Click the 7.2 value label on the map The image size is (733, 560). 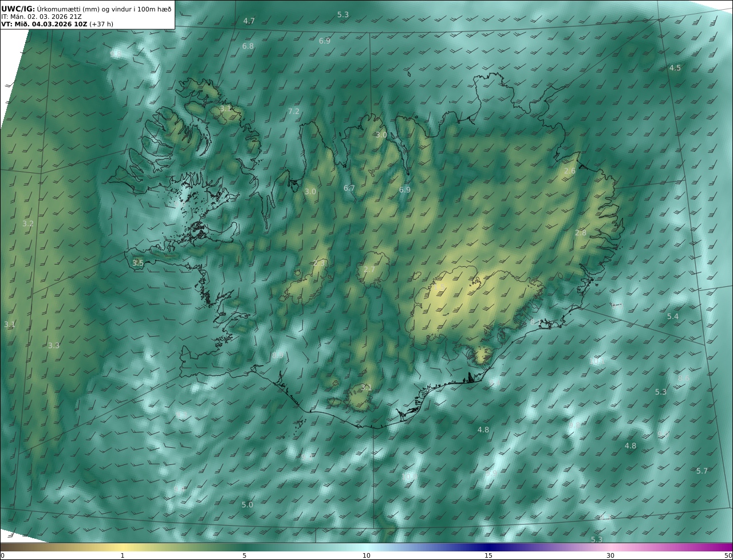click(x=294, y=112)
